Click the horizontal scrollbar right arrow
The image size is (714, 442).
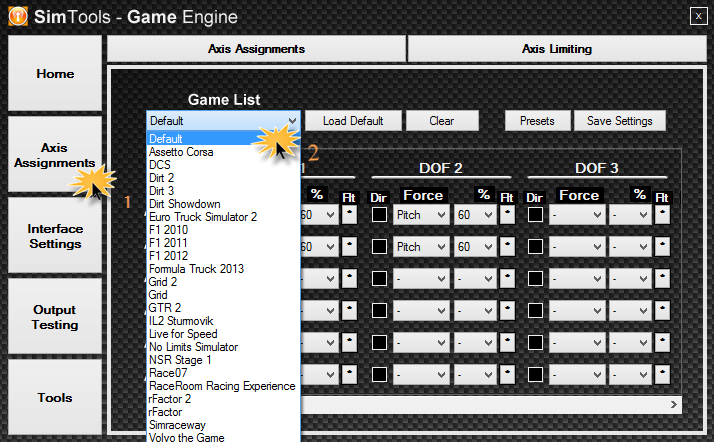point(674,404)
